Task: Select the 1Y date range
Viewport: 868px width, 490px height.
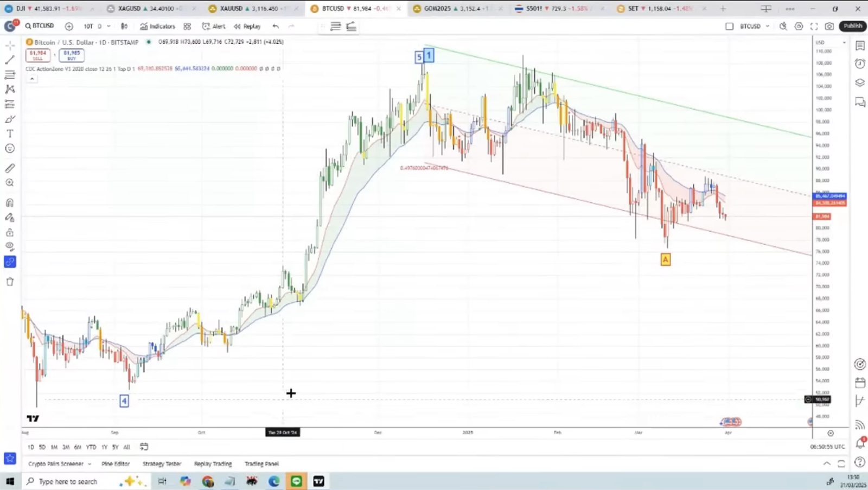Action: 104,447
